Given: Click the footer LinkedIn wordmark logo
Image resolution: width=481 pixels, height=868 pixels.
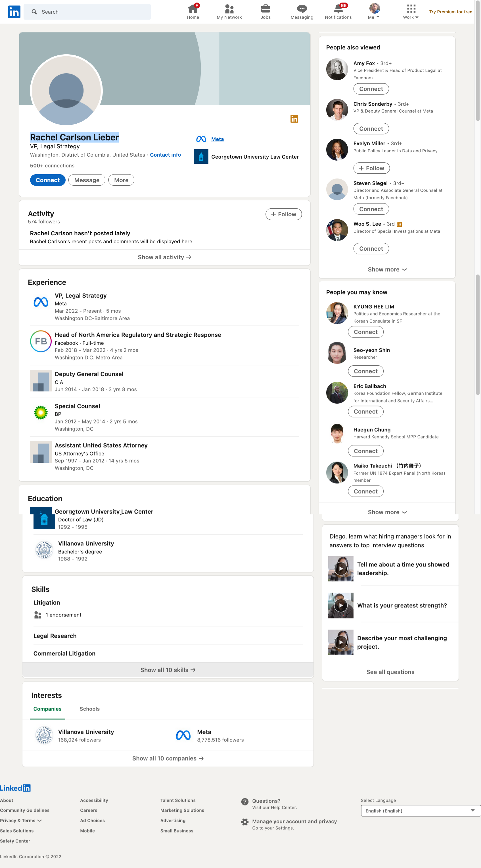Looking at the screenshot, I should tap(15, 788).
